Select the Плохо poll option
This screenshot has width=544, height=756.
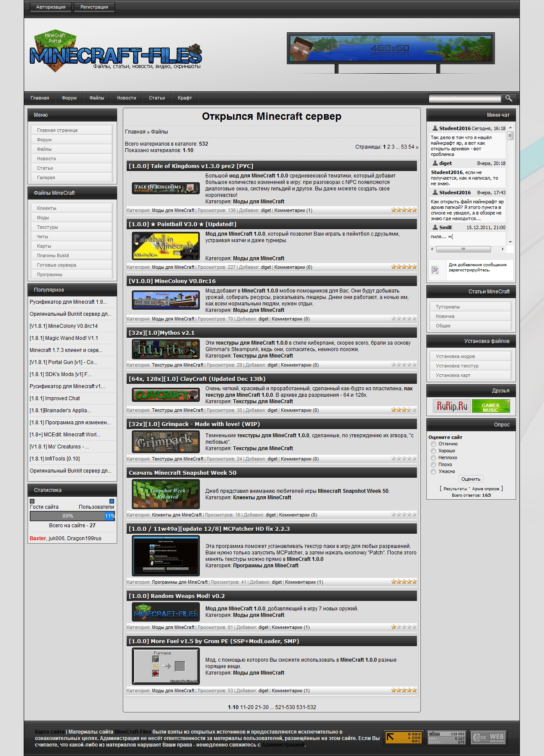coord(433,465)
